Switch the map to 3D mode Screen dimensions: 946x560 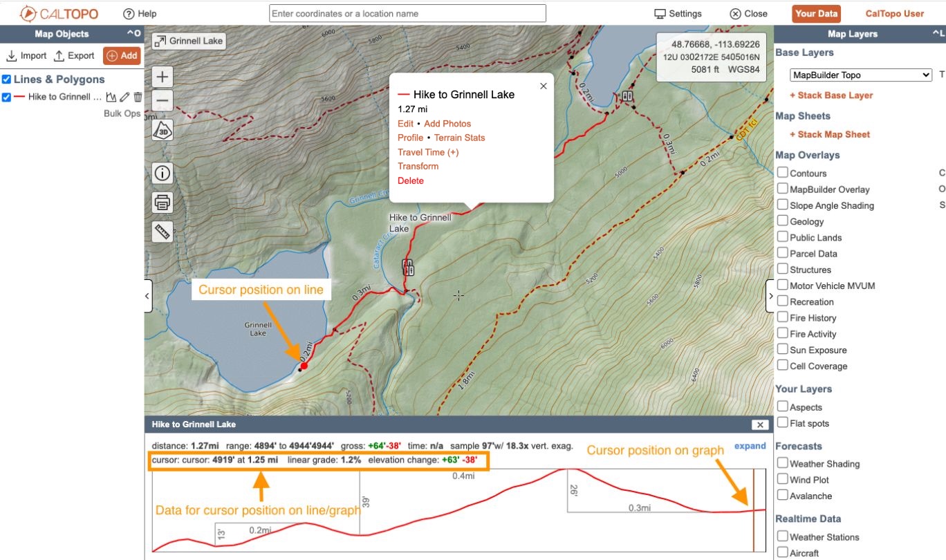point(162,129)
